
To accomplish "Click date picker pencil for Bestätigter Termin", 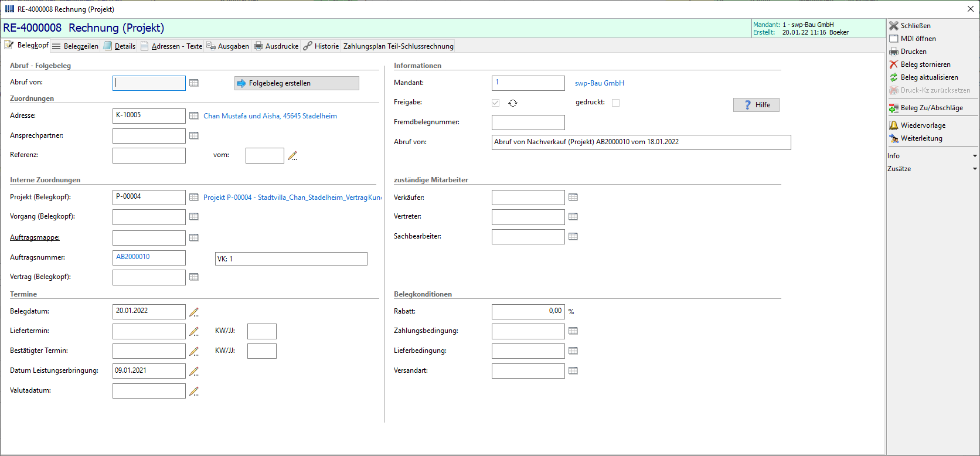I will (x=194, y=352).
